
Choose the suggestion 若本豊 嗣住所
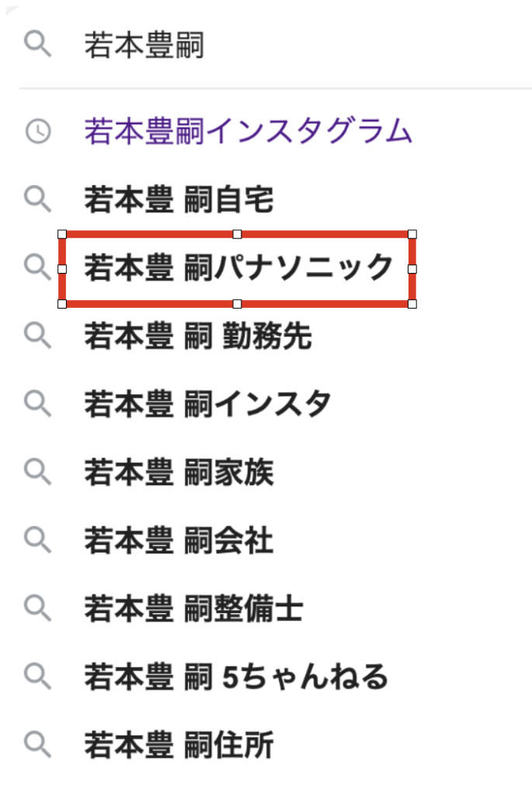179,745
